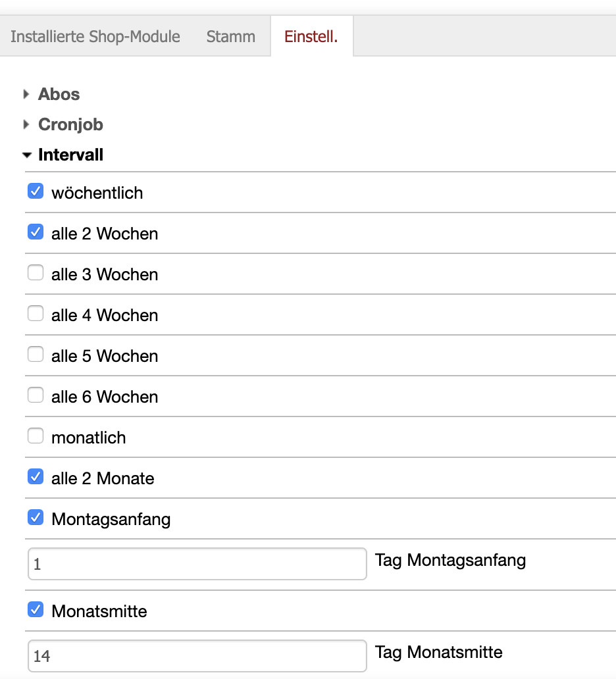Open the Stamm tab
This screenshot has width=616, height=679.
click(x=231, y=36)
